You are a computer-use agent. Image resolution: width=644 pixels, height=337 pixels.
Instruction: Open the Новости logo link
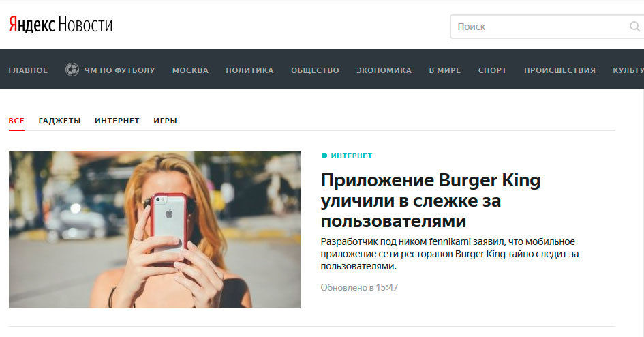click(85, 25)
